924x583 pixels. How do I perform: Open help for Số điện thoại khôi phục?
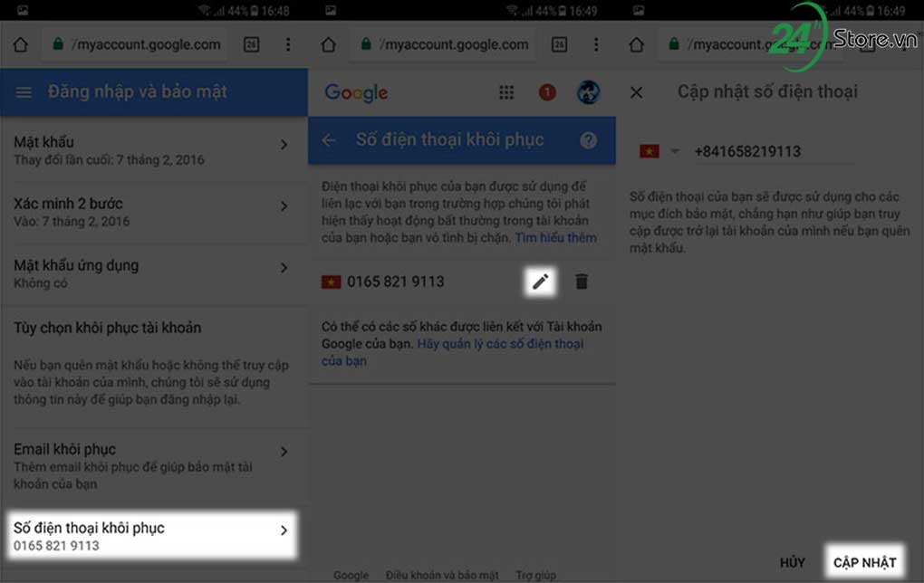(x=588, y=140)
